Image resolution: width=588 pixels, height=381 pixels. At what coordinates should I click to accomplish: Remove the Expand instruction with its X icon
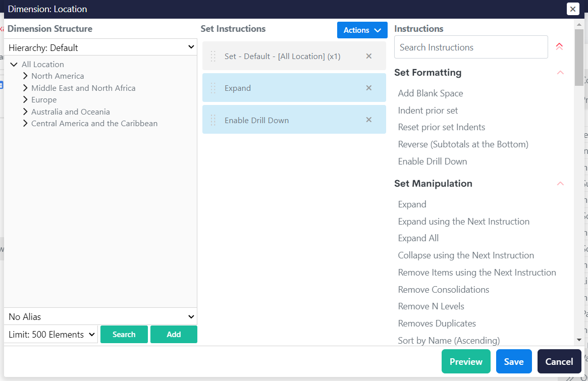point(368,88)
